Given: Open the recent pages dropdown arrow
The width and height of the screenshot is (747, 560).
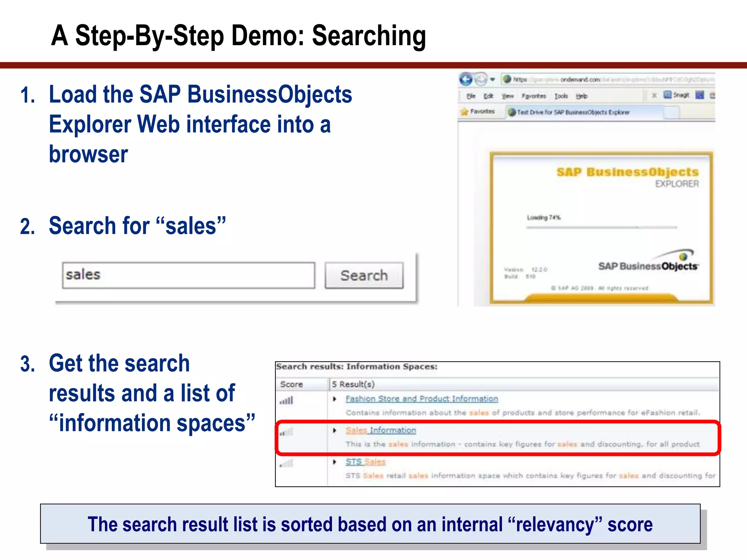Looking at the screenshot, I should point(492,79).
